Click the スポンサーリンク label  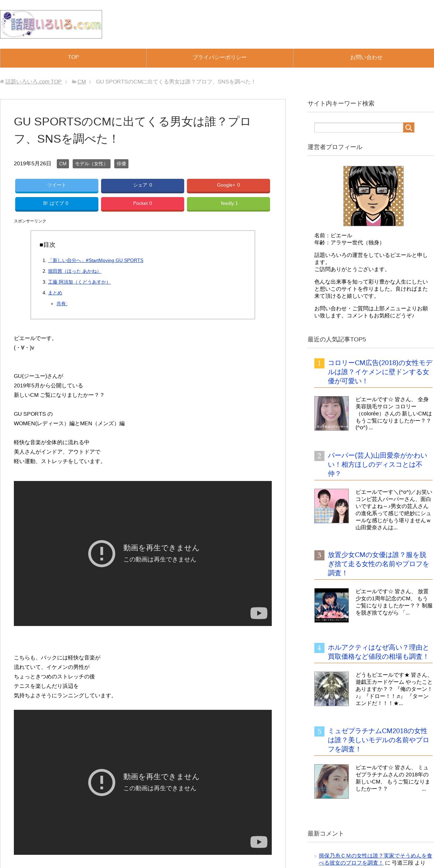point(30,221)
